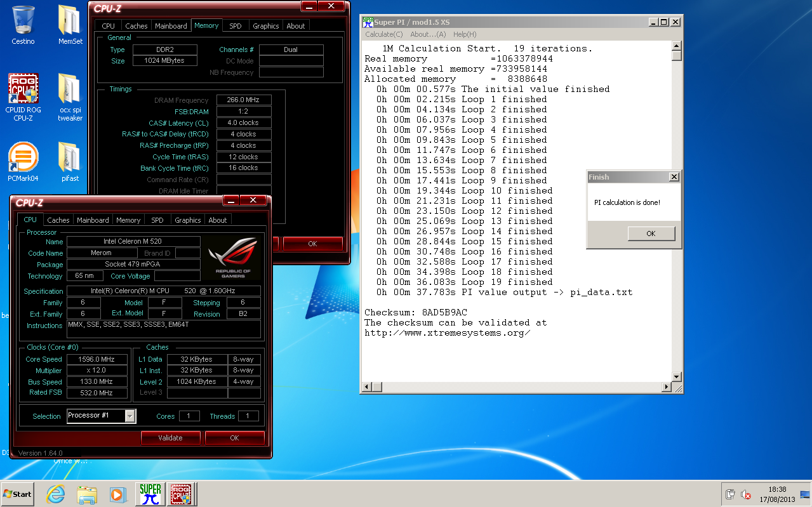Click the Show desktop tray icon

coord(806,494)
